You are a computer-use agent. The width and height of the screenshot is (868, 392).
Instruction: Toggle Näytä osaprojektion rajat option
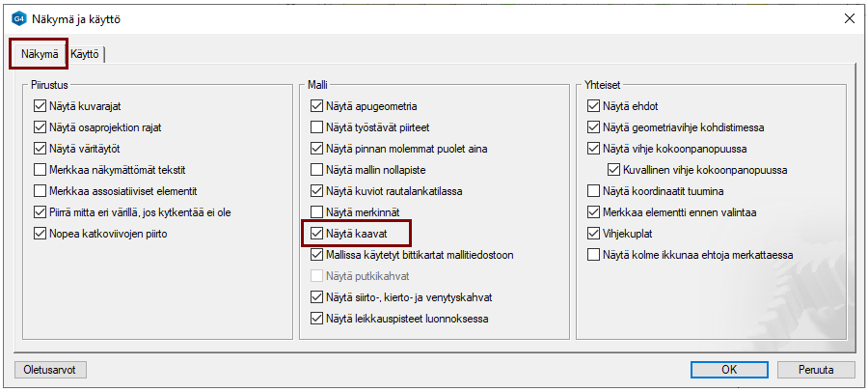coord(41,127)
